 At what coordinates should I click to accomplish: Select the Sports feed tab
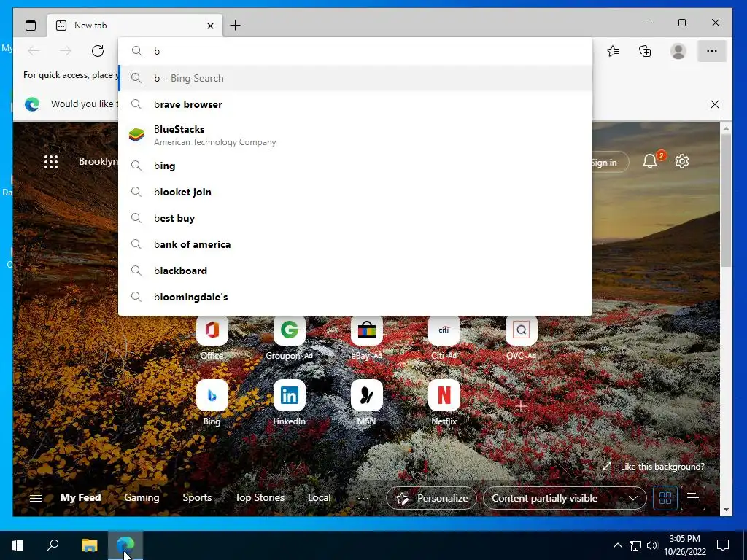[x=197, y=497]
